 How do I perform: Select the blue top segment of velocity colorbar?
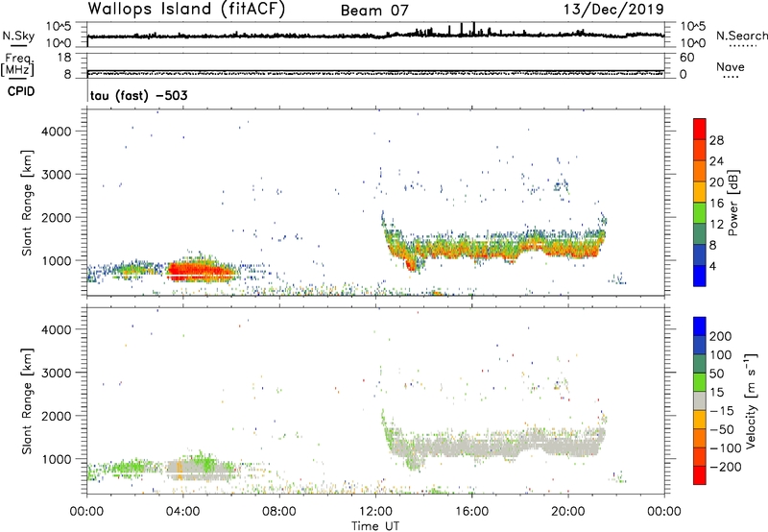(x=700, y=326)
